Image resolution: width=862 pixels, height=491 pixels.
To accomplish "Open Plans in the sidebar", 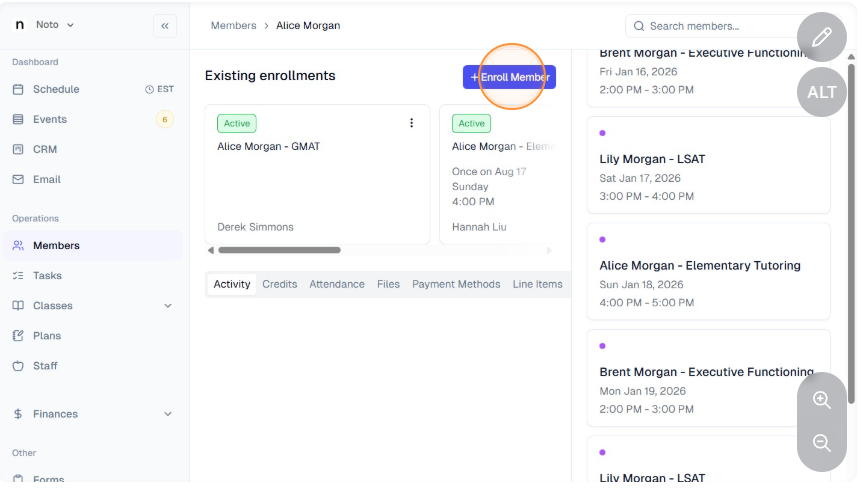I will (47, 335).
